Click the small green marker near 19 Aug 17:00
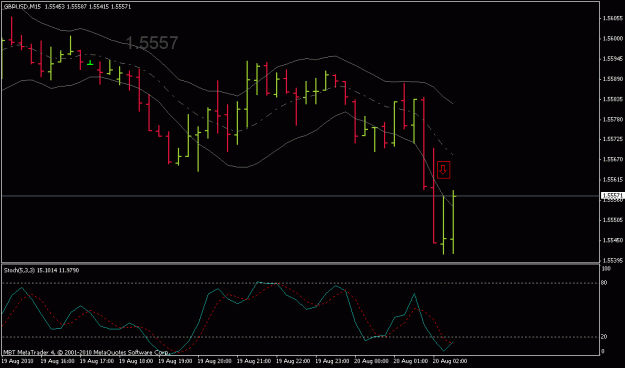Viewport: 625px width, 368px height. [90, 63]
